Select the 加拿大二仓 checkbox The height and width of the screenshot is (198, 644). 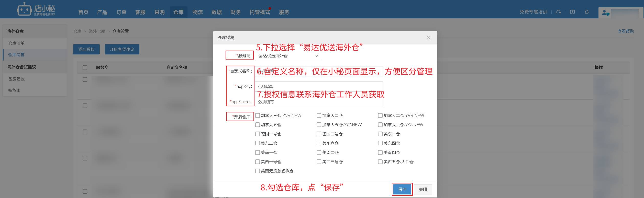pos(319,115)
